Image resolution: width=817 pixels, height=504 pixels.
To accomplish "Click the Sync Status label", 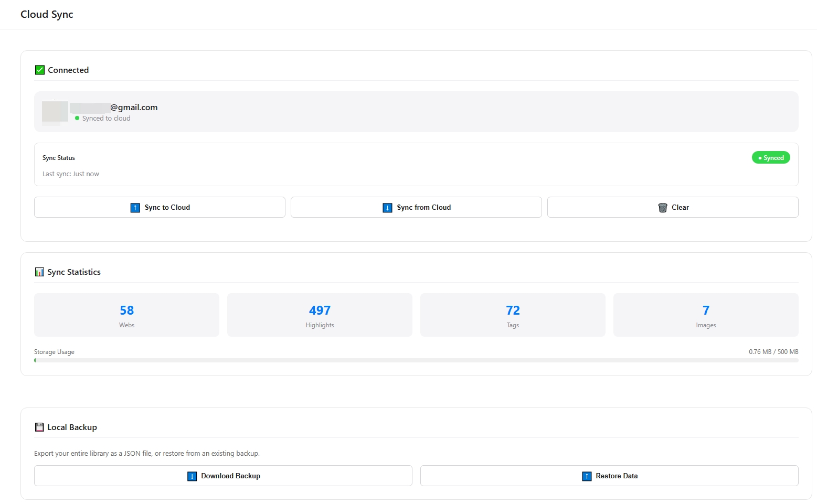I will coord(59,158).
